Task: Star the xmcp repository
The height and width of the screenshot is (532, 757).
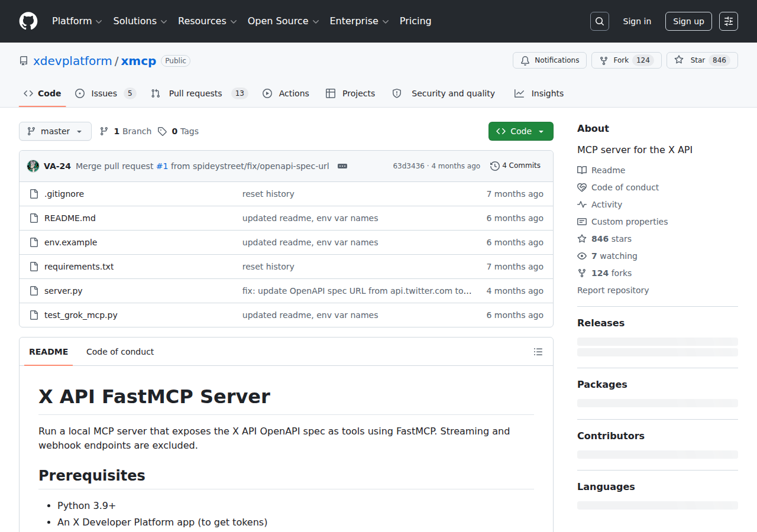Action: 702,60
